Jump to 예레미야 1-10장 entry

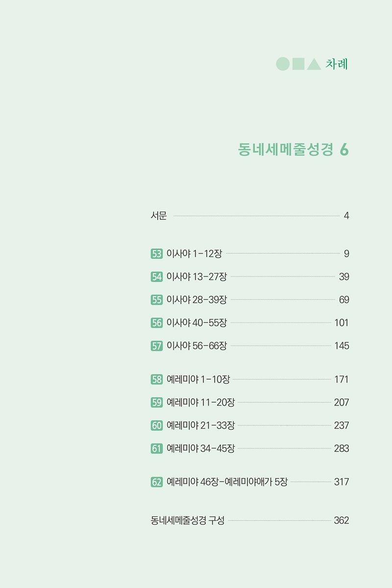click(250, 380)
